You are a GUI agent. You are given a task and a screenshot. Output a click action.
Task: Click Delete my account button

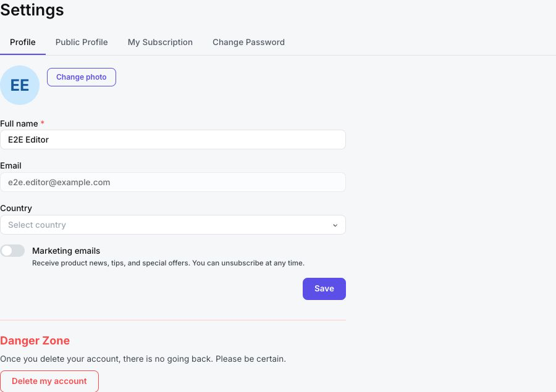(49, 381)
